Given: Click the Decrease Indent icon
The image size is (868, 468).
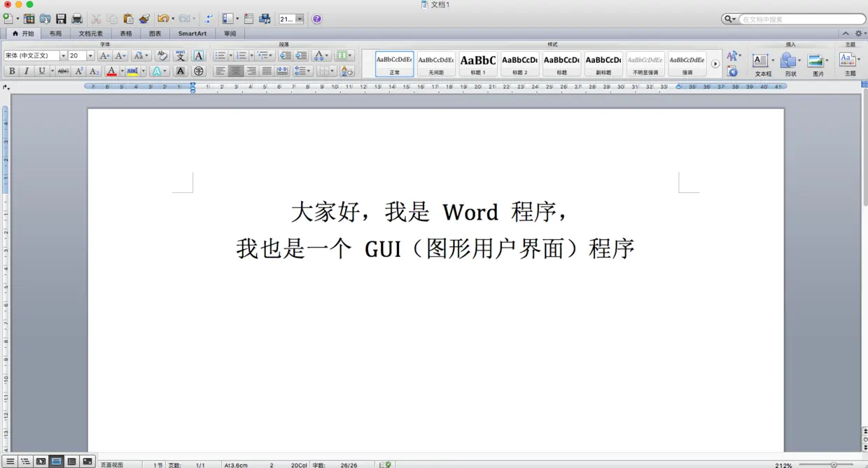Looking at the screenshot, I should (286, 55).
